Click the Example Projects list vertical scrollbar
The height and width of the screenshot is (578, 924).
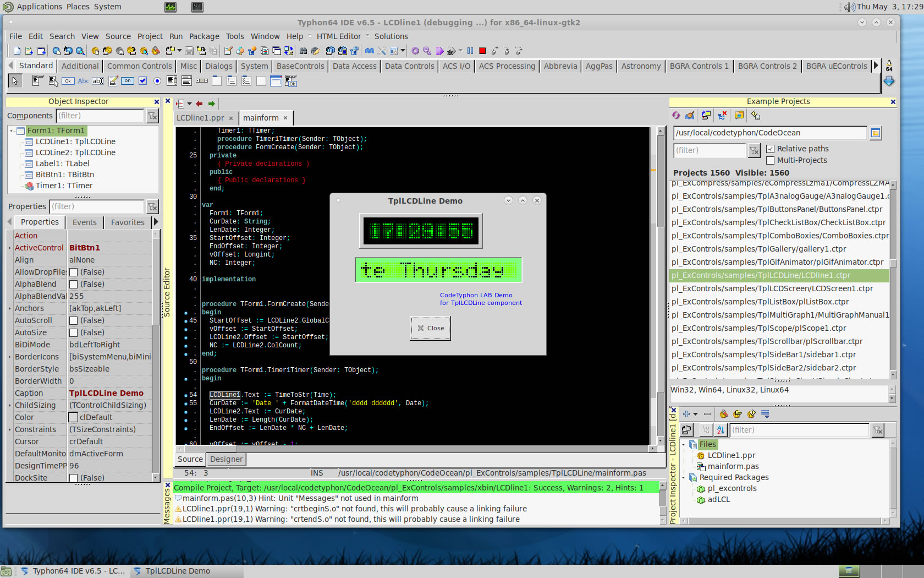tap(893, 280)
